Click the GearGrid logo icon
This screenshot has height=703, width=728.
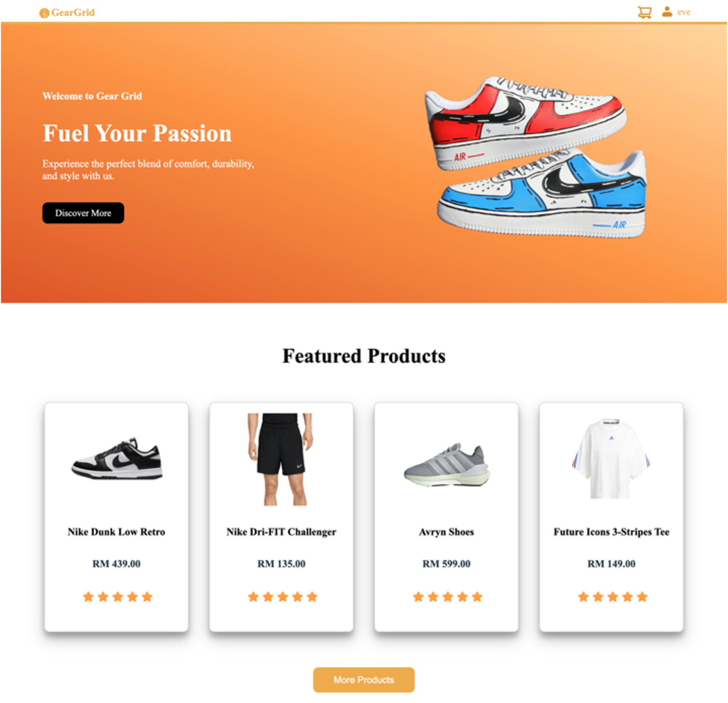coord(44,13)
